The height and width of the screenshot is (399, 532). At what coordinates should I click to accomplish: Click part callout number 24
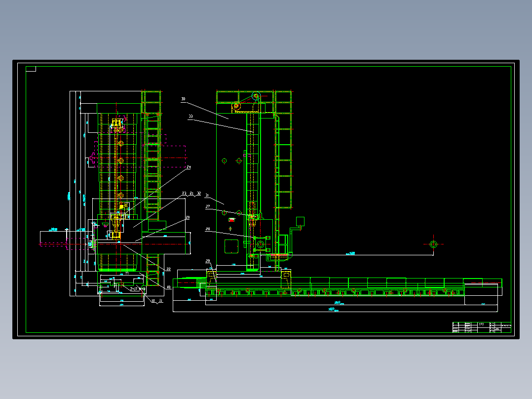(189, 167)
